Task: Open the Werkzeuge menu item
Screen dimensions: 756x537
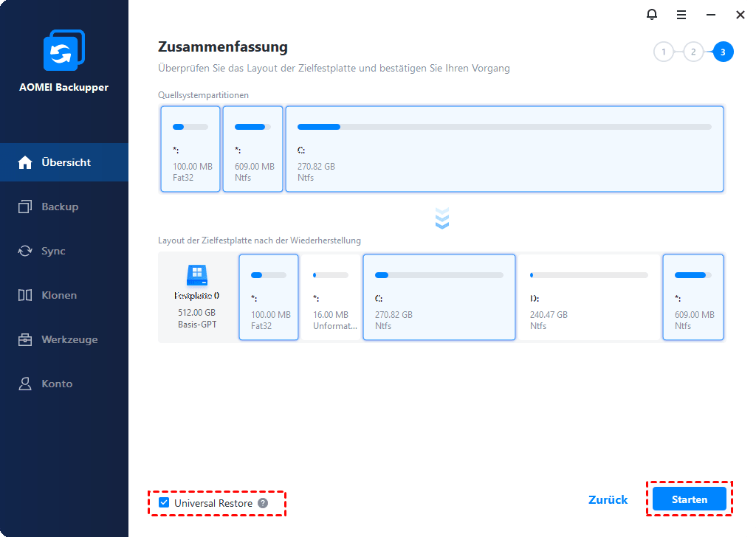Action: tap(64, 339)
